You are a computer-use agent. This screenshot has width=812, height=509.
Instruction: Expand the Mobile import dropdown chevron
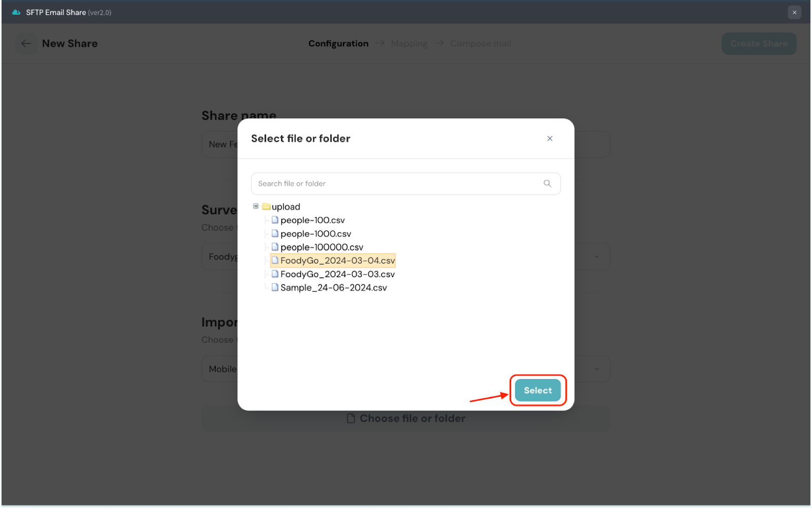pyautogui.click(x=597, y=369)
